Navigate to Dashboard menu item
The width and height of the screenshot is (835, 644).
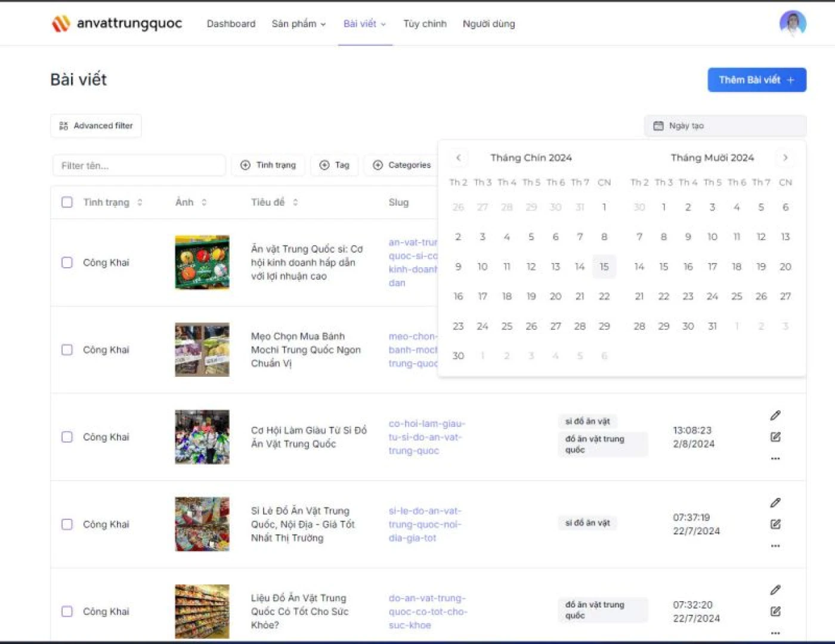[x=231, y=24]
